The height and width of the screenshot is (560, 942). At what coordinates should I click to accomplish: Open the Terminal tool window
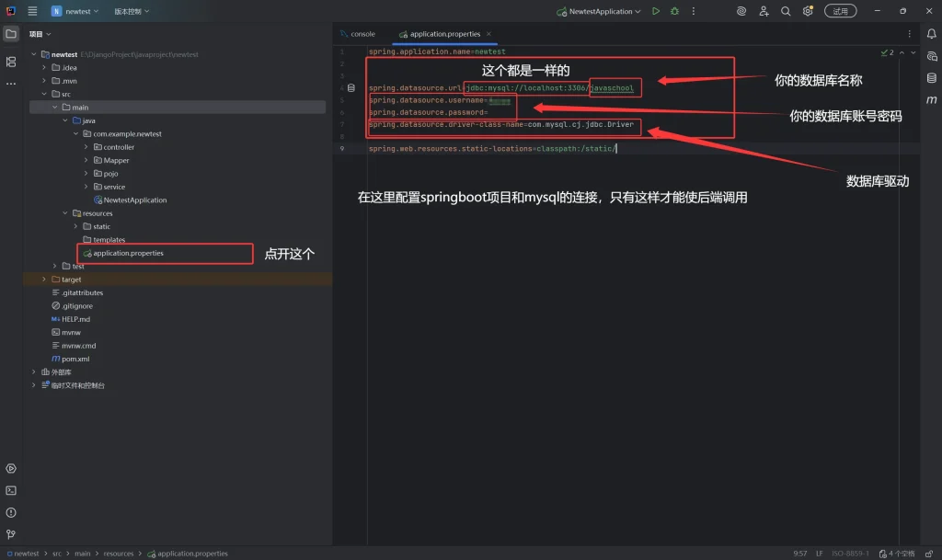click(11, 490)
